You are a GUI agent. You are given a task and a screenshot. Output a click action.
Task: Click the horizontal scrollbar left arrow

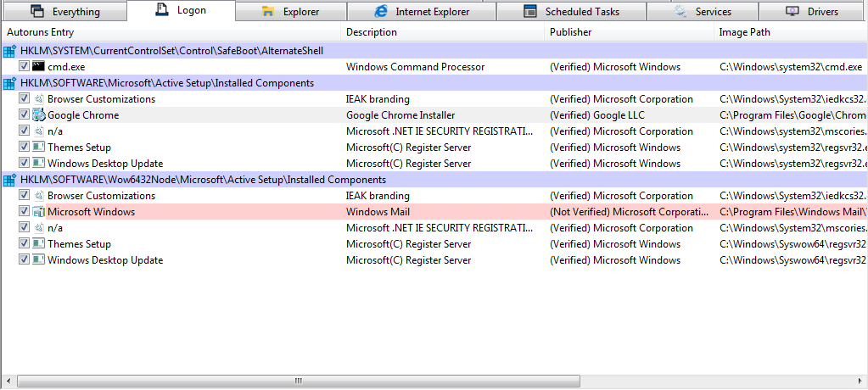point(8,382)
